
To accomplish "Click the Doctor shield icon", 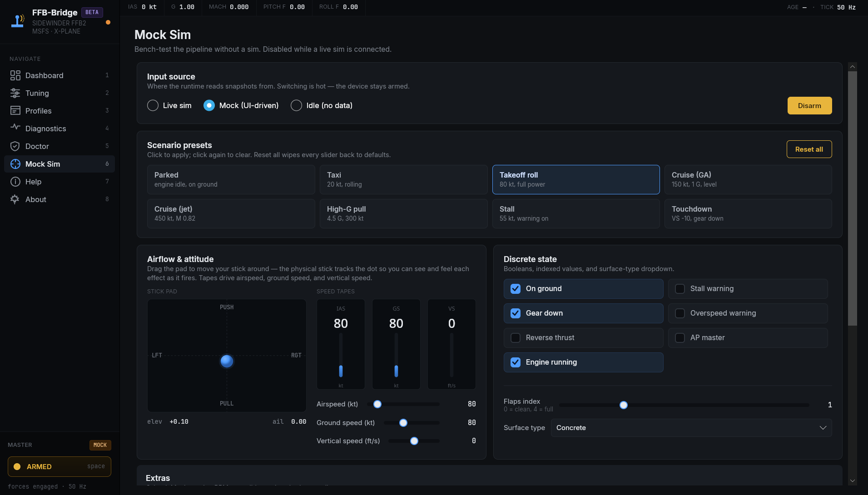I will tap(15, 146).
